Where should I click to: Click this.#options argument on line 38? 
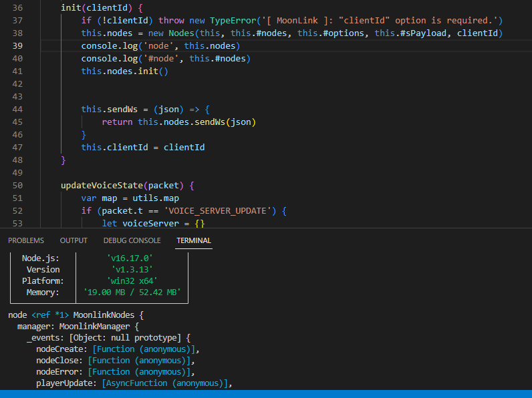(331, 33)
